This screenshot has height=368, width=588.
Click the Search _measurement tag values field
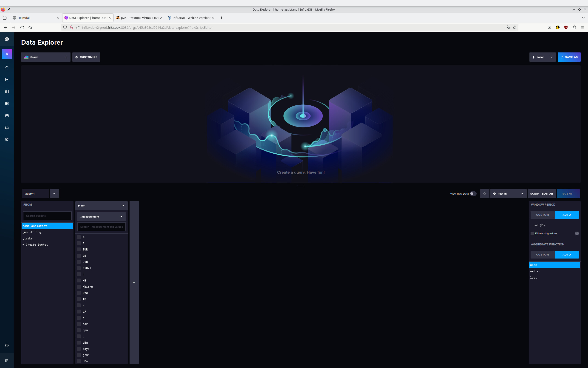tap(101, 227)
